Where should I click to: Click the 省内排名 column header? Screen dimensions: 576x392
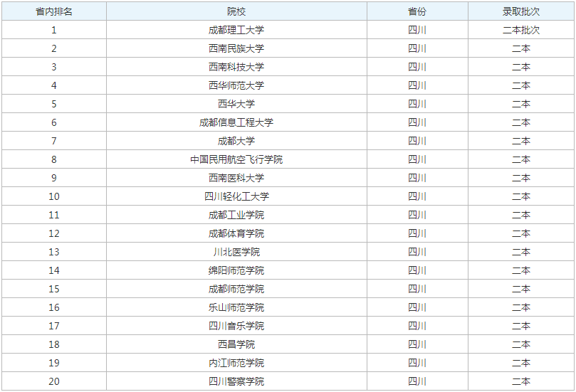coord(54,11)
